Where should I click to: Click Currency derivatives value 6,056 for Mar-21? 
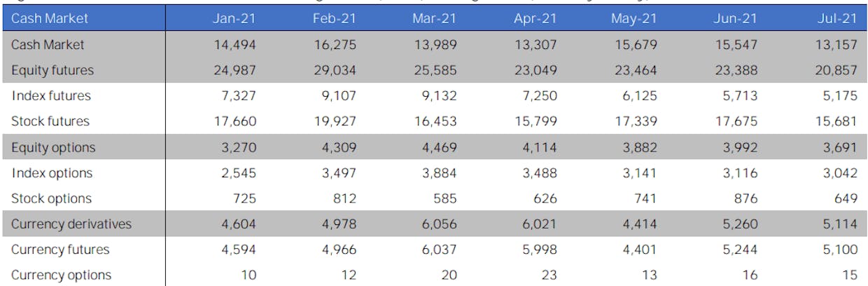coord(440,224)
